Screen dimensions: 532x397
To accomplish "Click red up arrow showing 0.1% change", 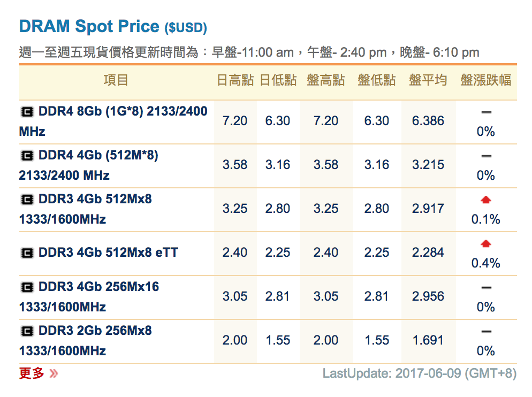I will point(486,200).
